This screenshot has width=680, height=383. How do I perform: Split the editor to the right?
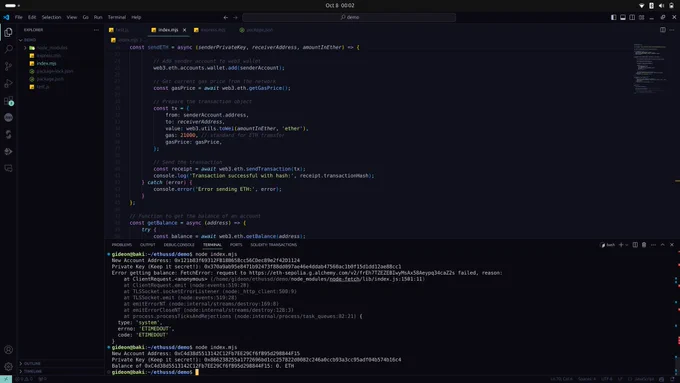(663, 30)
